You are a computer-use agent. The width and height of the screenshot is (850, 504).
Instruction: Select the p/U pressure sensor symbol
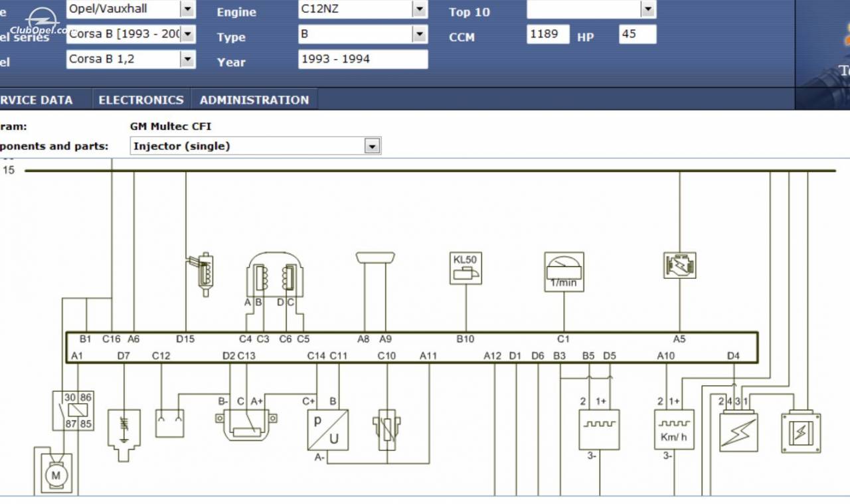[x=328, y=430]
